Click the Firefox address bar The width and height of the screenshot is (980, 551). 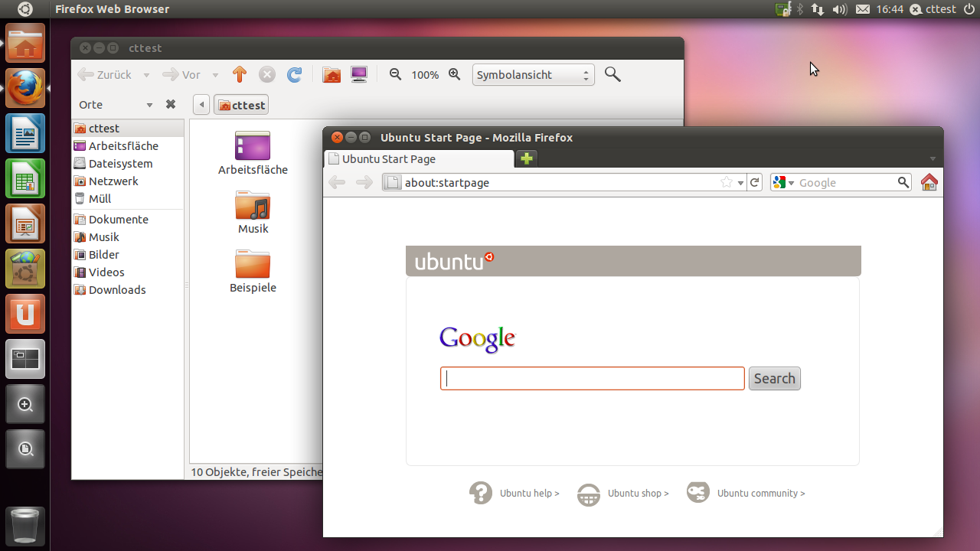click(564, 182)
